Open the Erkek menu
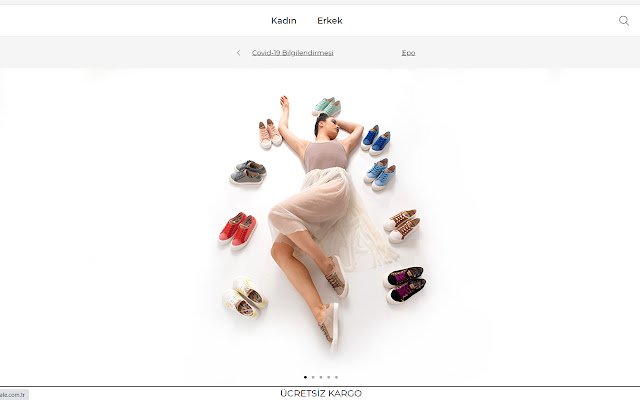 (330, 20)
